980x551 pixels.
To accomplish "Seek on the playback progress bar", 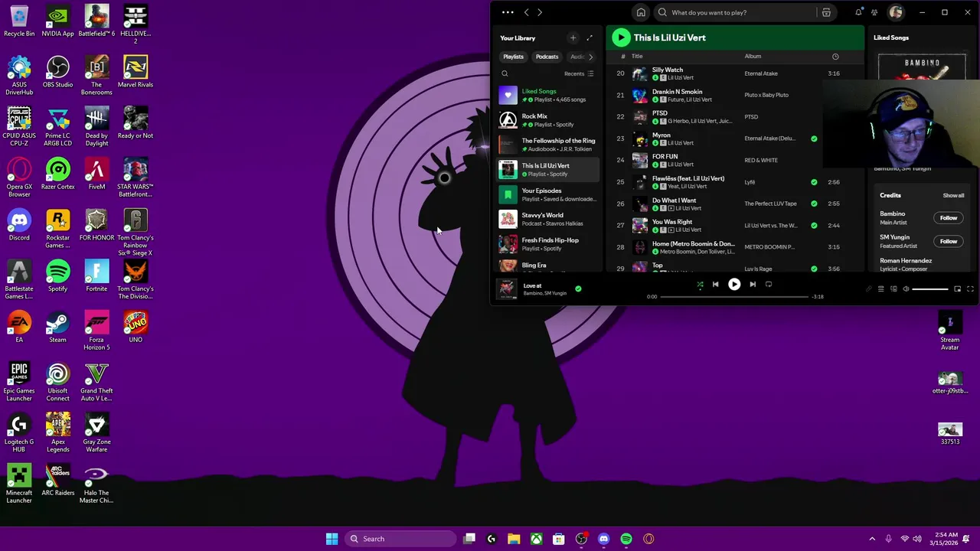I will [733, 296].
